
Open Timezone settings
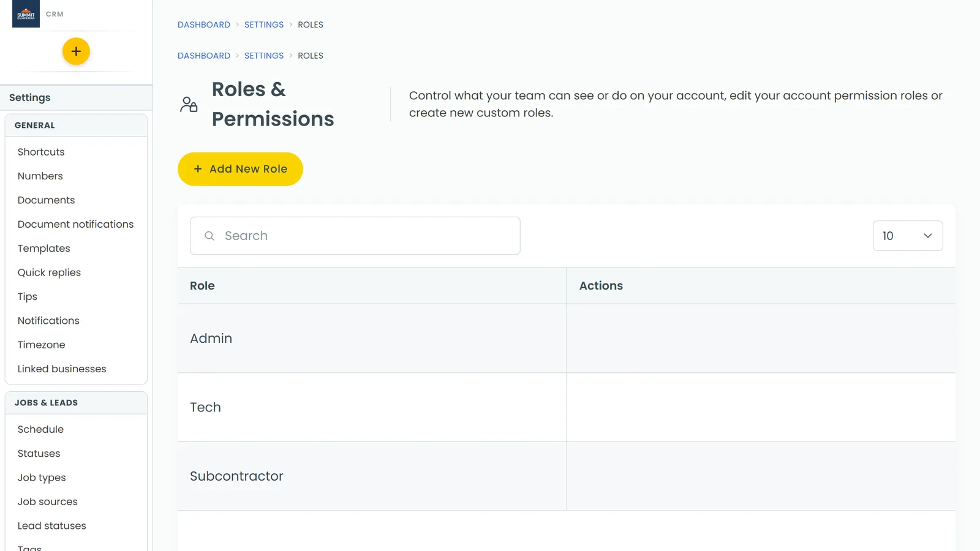click(x=41, y=345)
